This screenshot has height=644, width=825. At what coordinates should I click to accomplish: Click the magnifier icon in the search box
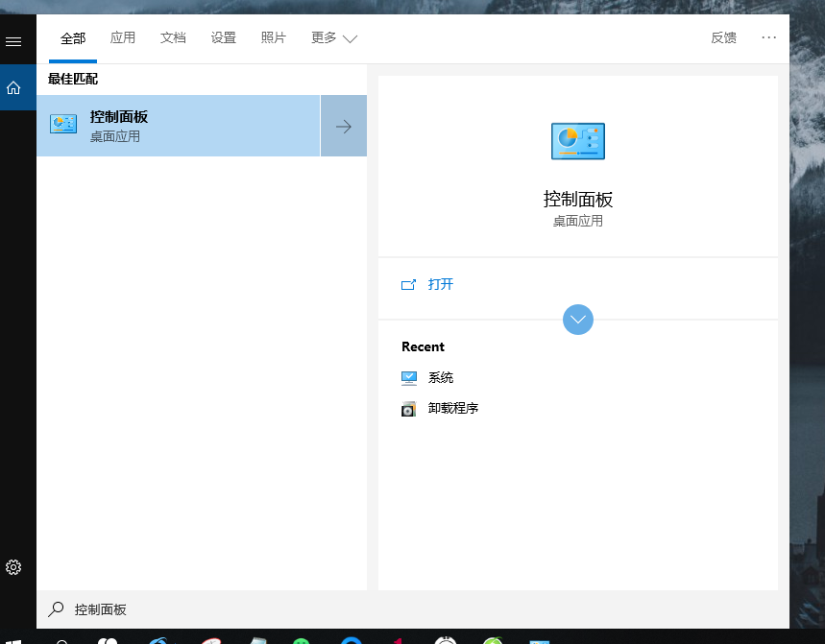click(55, 608)
